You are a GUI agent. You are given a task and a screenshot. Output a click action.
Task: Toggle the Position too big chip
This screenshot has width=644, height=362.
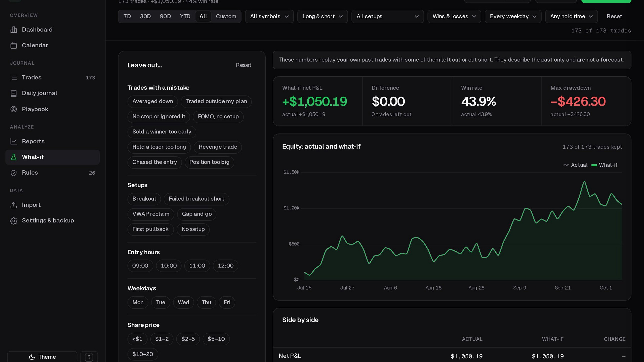click(x=209, y=162)
